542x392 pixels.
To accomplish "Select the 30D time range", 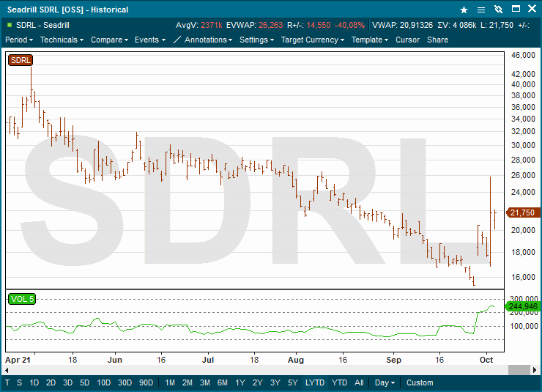I will click(125, 382).
